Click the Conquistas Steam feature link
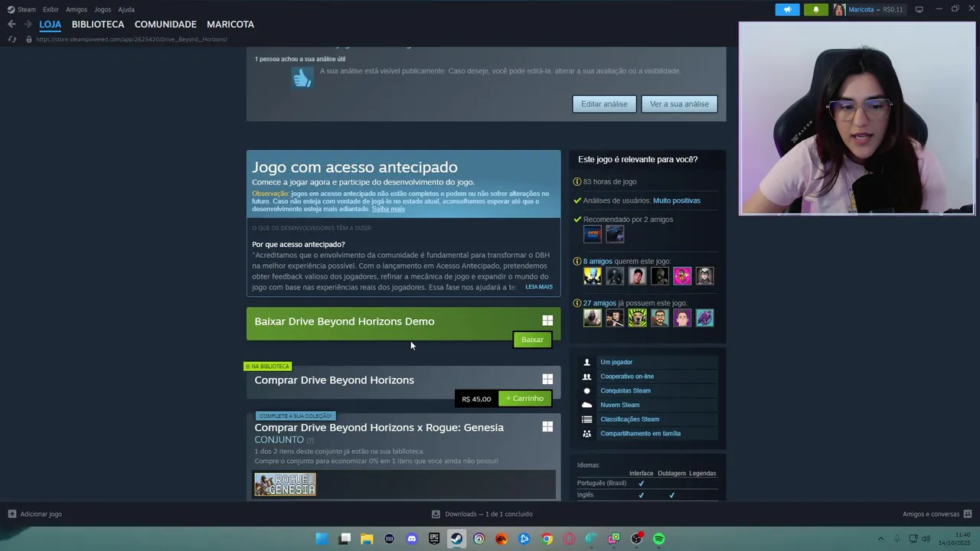Viewport: 980px width, 551px height. [626, 390]
